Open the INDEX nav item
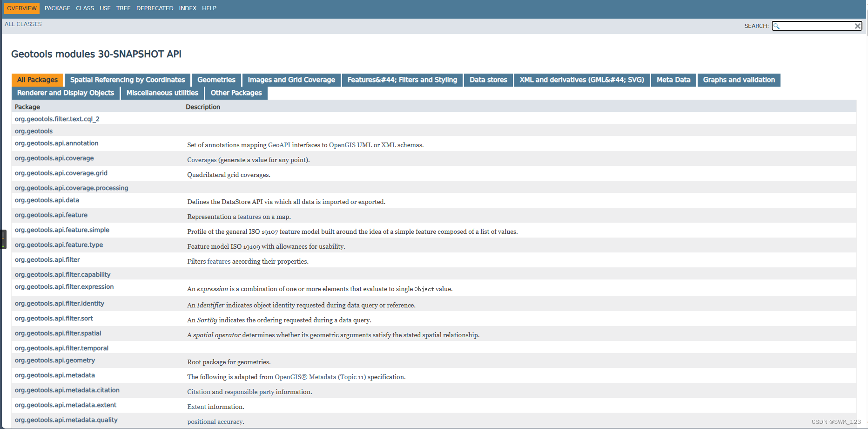Image resolution: width=868 pixels, height=429 pixels. coord(188,8)
